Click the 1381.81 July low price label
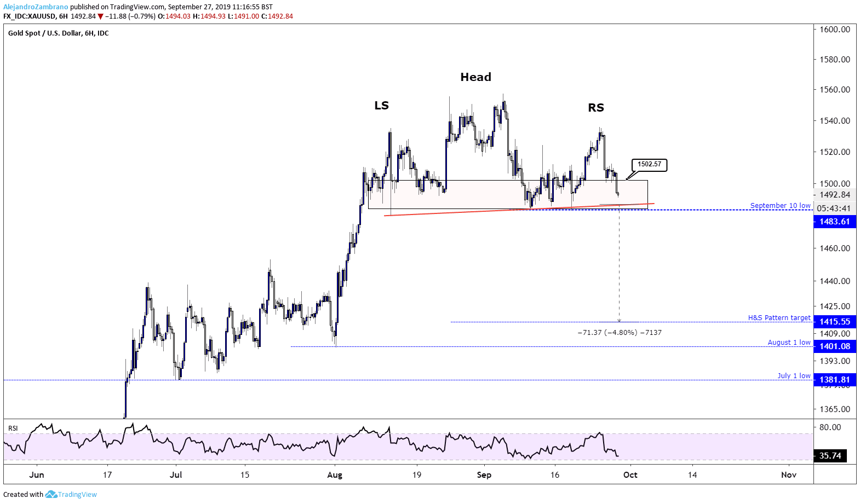Image resolution: width=860 pixels, height=504 pixels. coord(835,380)
